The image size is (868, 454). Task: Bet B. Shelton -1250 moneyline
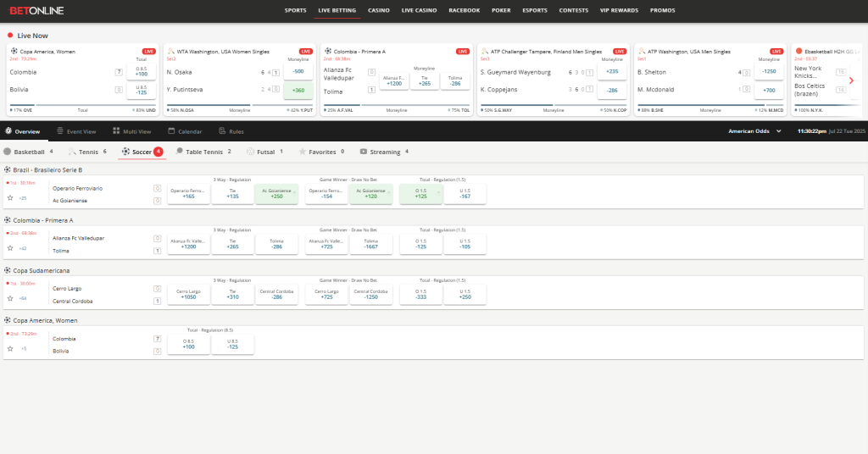769,71
